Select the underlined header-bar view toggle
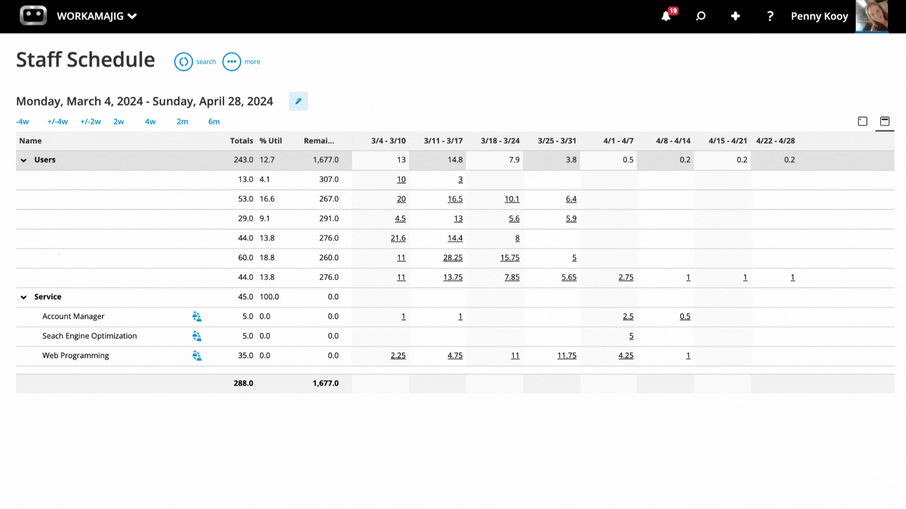The image size is (906, 509). tap(885, 121)
